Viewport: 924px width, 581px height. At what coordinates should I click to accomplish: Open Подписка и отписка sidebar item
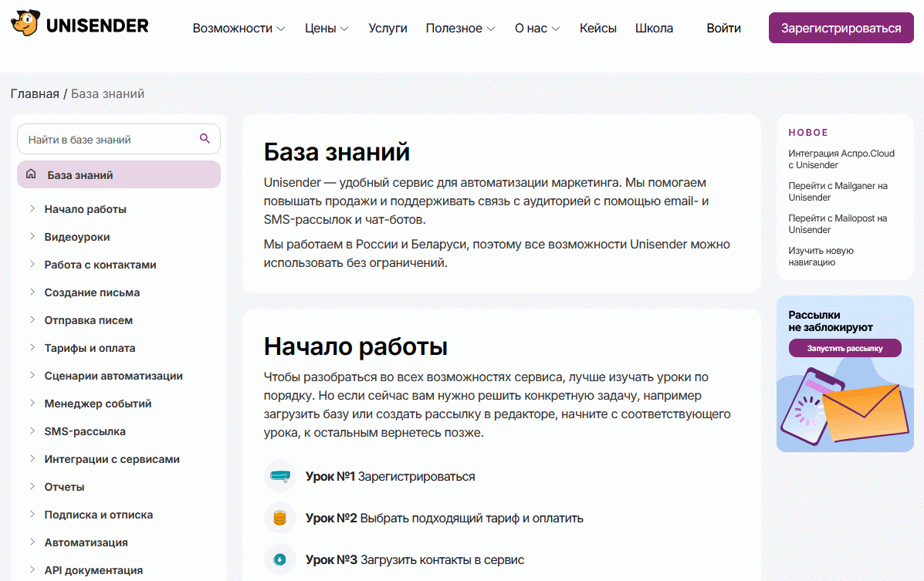pyautogui.click(x=98, y=515)
